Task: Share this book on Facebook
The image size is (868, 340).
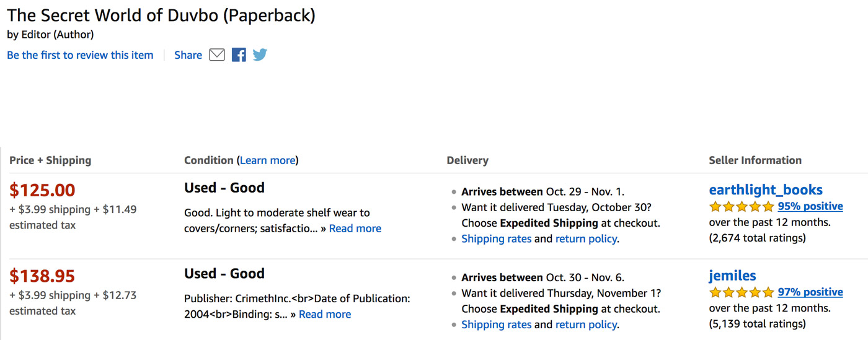Action: (239, 55)
